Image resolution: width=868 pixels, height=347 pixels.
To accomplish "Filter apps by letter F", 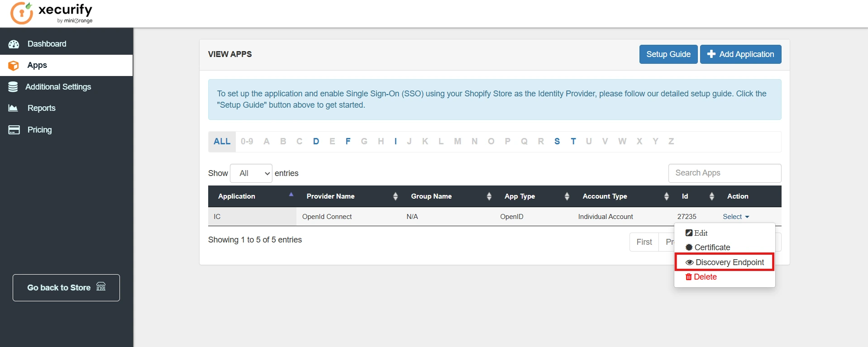I will tap(348, 142).
